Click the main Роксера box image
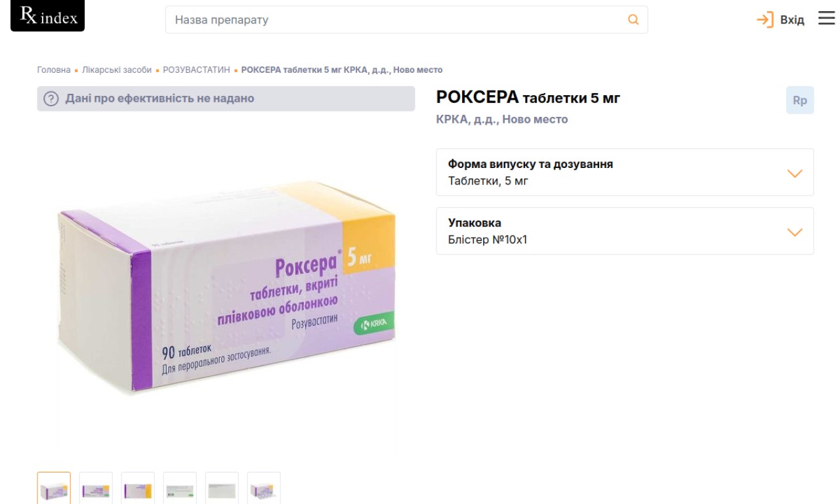The width and height of the screenshot is (840, 504). pos(226,289)
